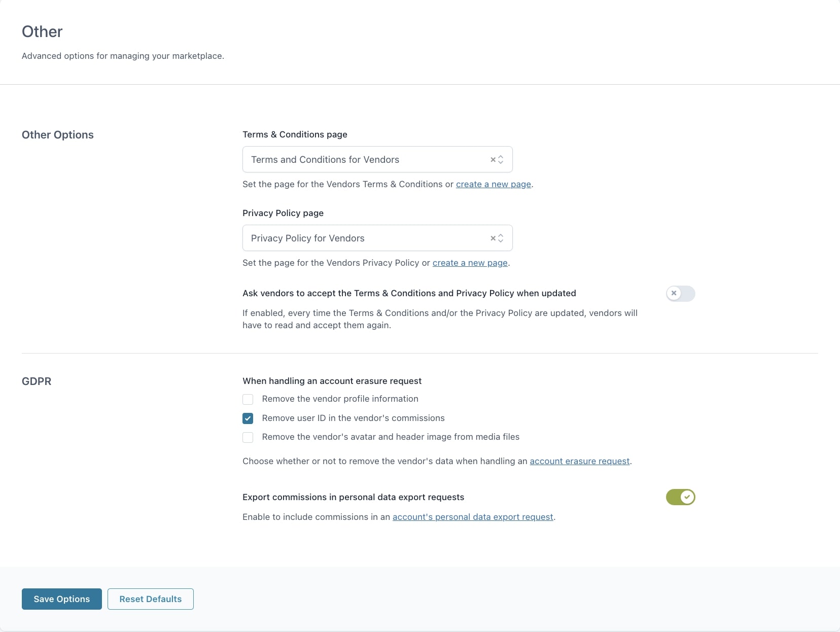Open the Terms and Conditions for Vendors dropdown

[365, 160]
